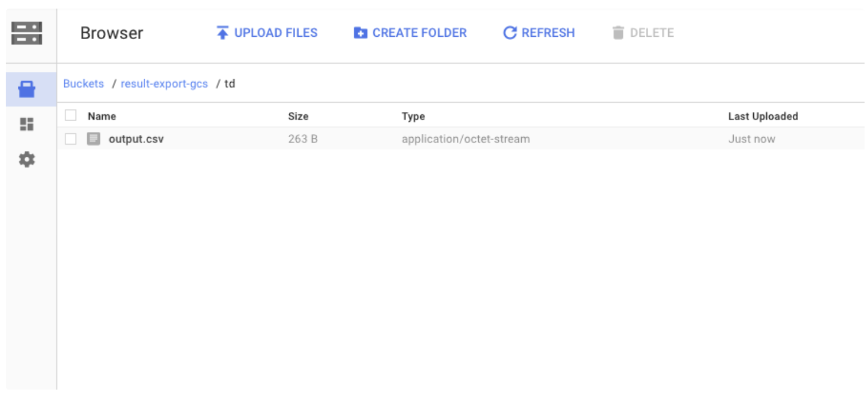The height and width of the screenshot is (410, 868).
Task: Open the Browser bucket icon in sidebar
Action: click(27, 90)
